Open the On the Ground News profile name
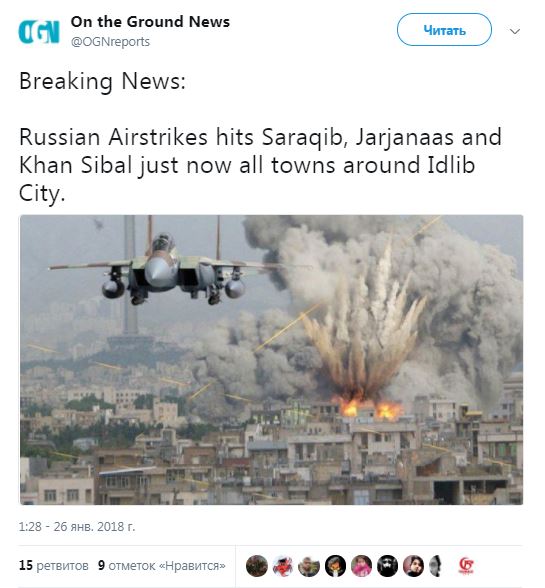This screenshot has width=545, height=588. 150,22
